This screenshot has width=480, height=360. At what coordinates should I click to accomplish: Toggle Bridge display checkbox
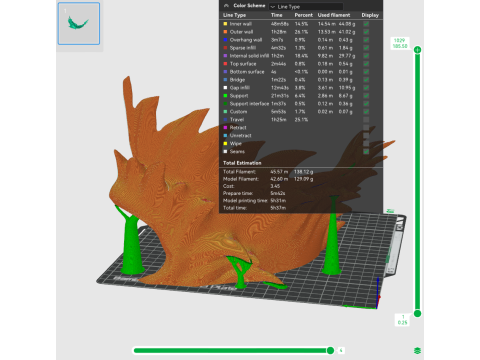tap(366, 80)
